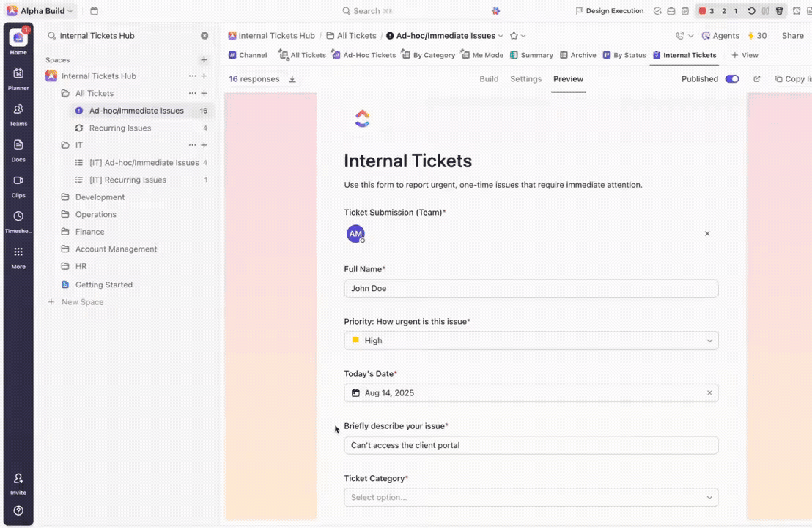Toggle the Published switch off
The height and width of the screenshot is (528, 812).
tap(731, 79)
